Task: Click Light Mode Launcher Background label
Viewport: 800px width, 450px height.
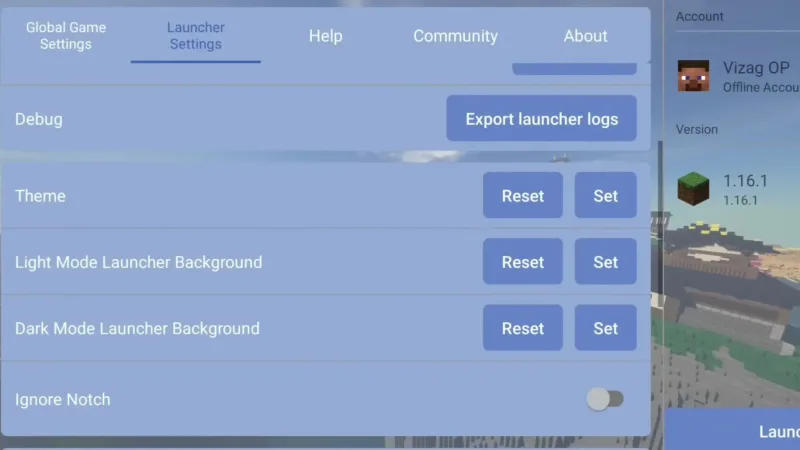Action: [138, 262]
